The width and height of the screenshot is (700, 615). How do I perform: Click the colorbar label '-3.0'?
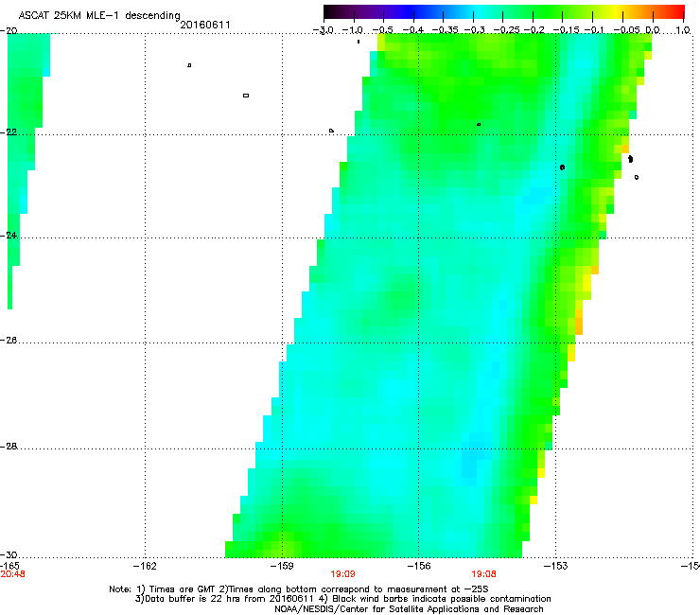click(323, 30)
